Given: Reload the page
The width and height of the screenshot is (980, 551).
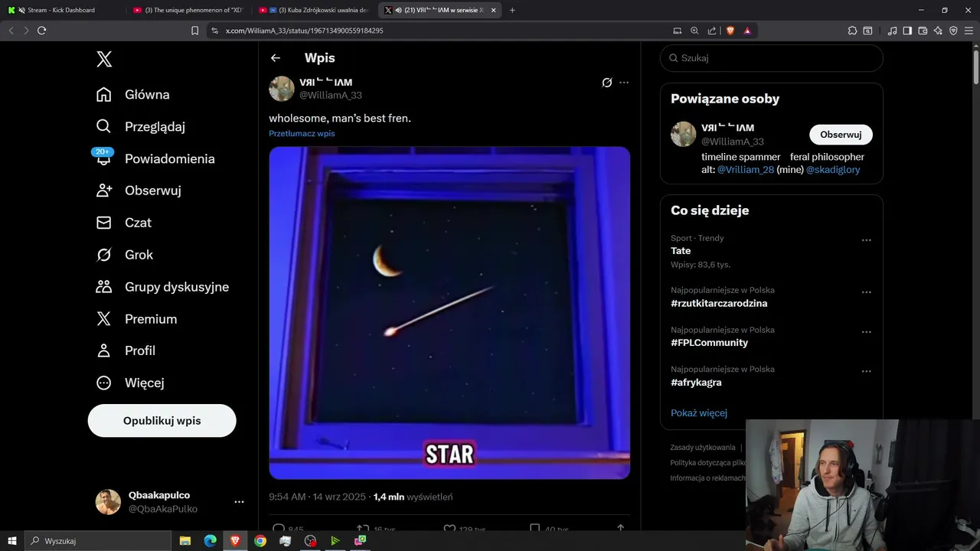Looking at the screenshot, I should [x=41, y=31].
